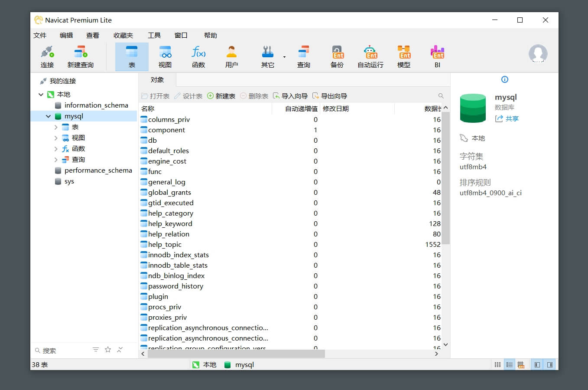This screenshot has width=588, height=390.
Task: Select the password_history table row
Action: coord(290,286)
